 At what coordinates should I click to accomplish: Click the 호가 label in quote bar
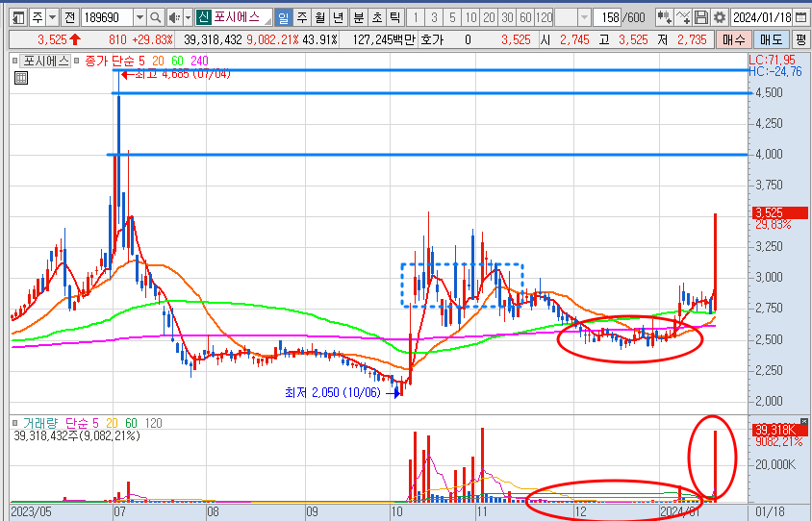pos(432,39)
